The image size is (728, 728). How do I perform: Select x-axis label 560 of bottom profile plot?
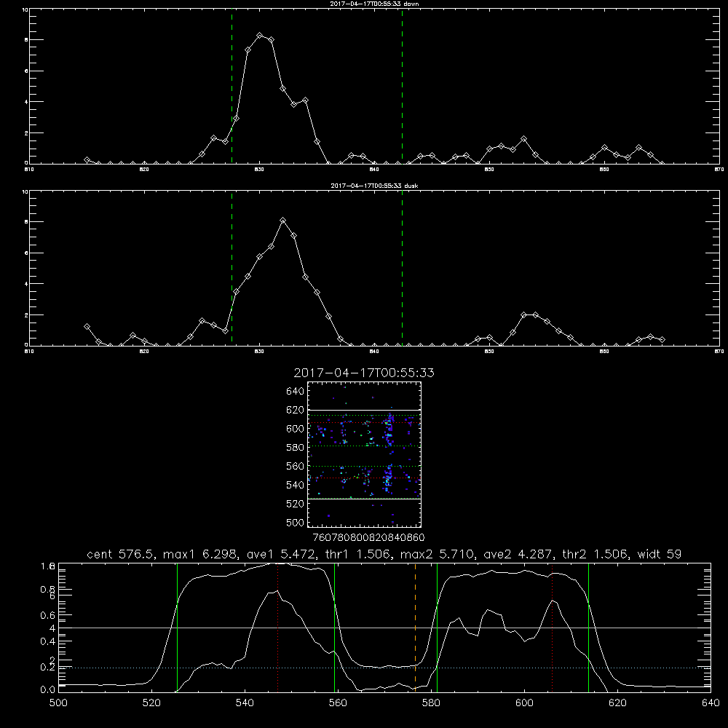338,703
